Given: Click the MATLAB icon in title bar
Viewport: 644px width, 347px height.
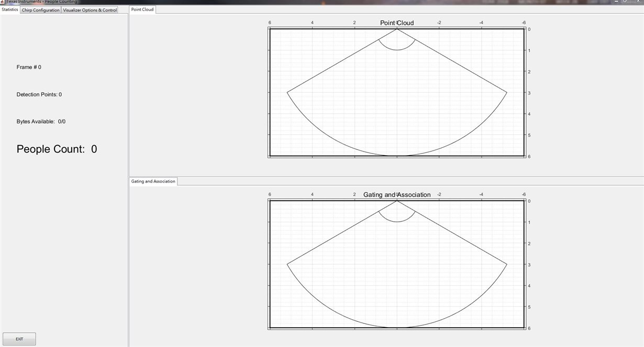Looking at the screenshot, I should (x=3, y=2).
